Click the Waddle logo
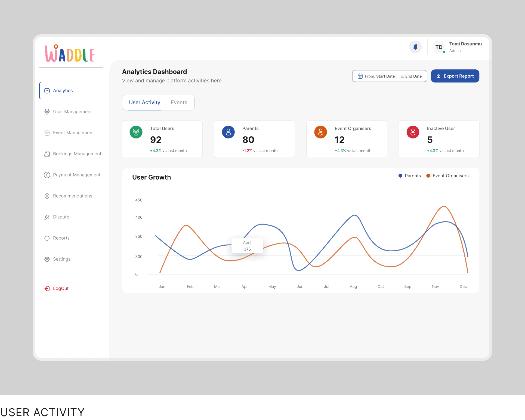 pyautogui.click(x=70, y=54)
